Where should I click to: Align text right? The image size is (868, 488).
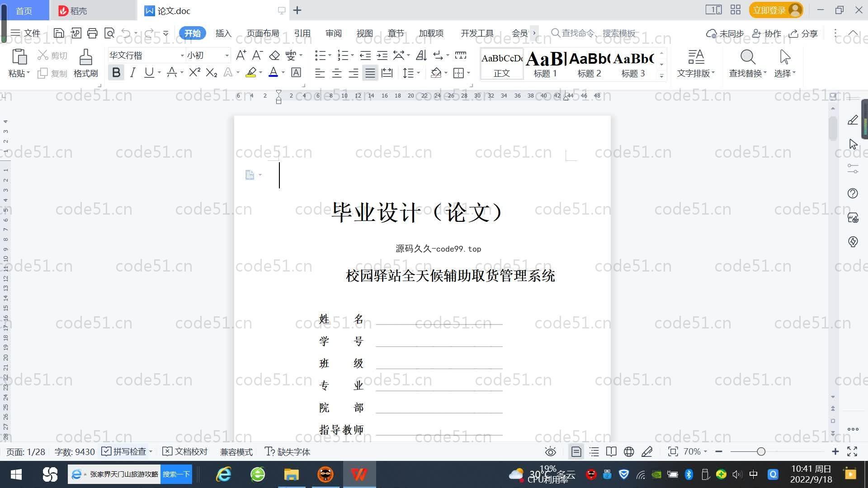353,73
